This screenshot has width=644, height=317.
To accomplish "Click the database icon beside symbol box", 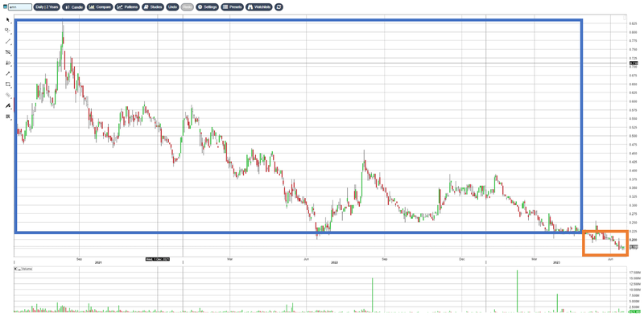I will (5, 7).
